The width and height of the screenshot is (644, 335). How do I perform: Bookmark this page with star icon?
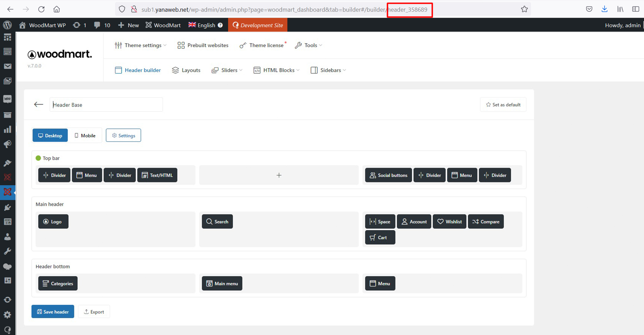pyautogui.click(x=524, y=9)
